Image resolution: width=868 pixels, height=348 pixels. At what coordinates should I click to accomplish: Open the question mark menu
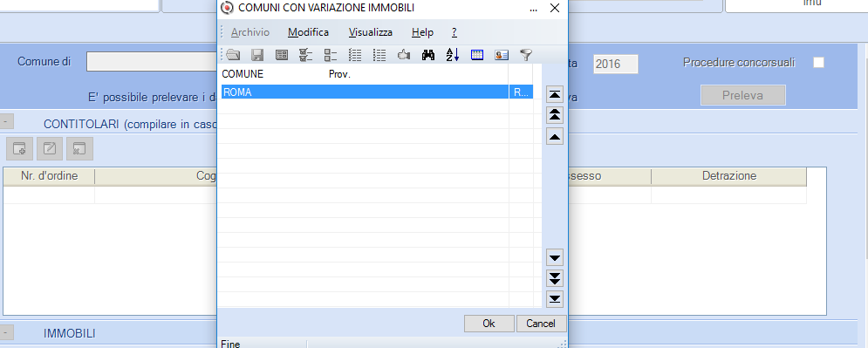[454, 32]
